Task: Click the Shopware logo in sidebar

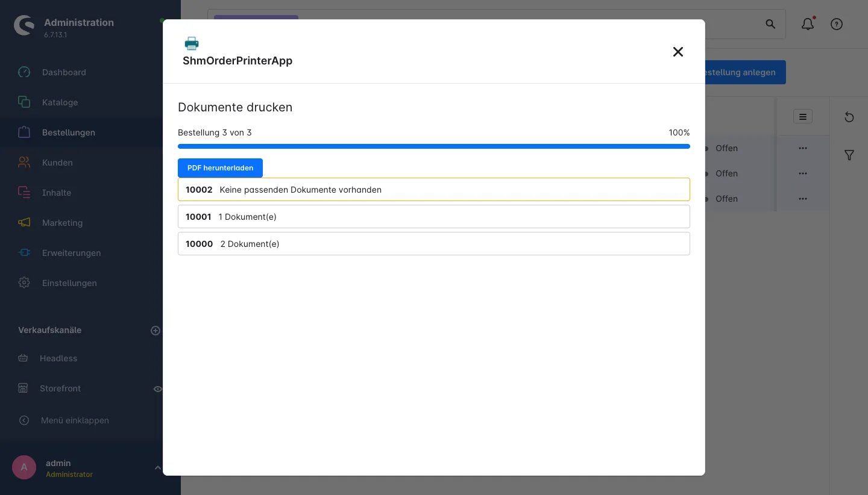Action: tap(24, 25)
